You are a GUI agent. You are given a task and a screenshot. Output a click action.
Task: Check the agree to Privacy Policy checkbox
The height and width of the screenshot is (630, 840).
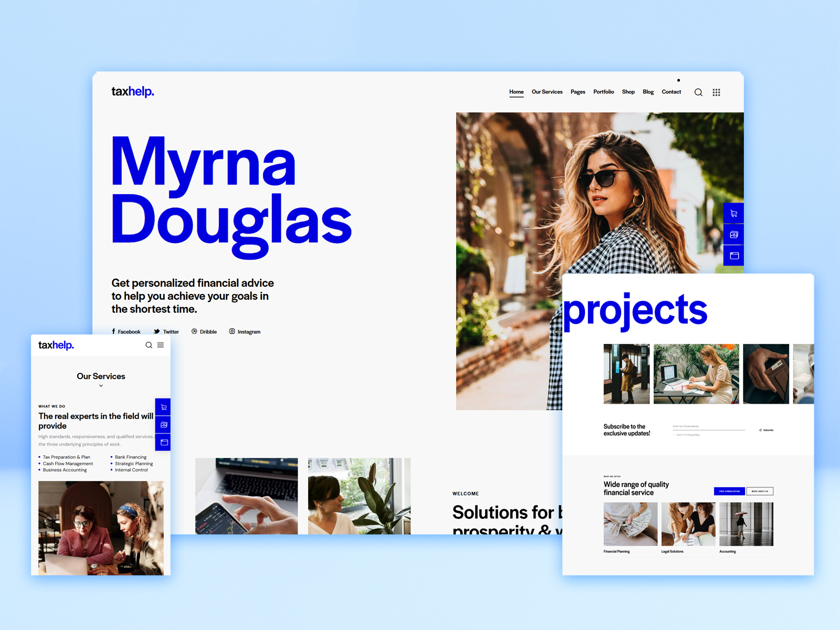(x=675, y=435)
